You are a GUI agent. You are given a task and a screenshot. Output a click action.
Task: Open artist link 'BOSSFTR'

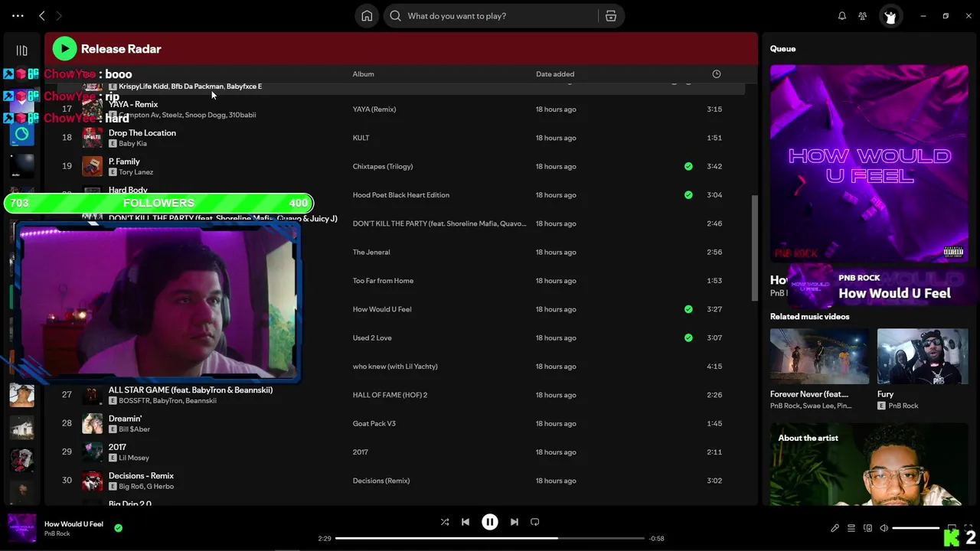[x=134, y=400]
